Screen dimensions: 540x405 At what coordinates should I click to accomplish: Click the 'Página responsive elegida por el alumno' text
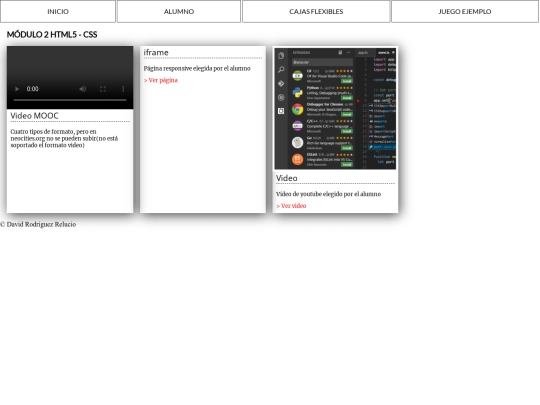click(197, 69)
